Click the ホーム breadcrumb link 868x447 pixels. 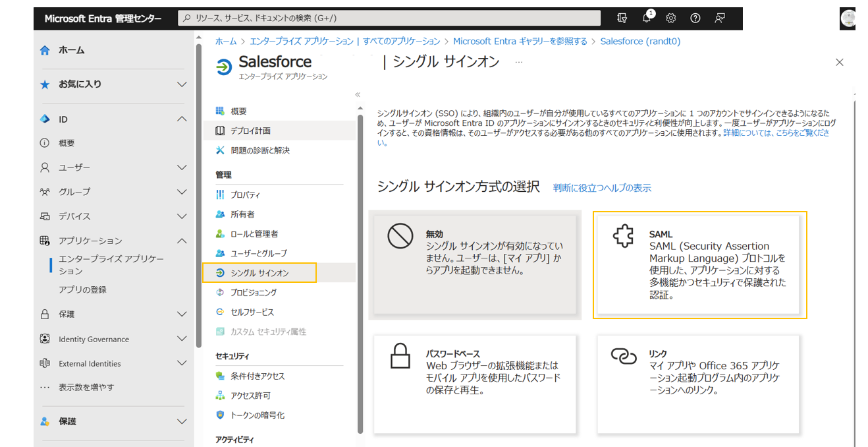tap(226, 41)
